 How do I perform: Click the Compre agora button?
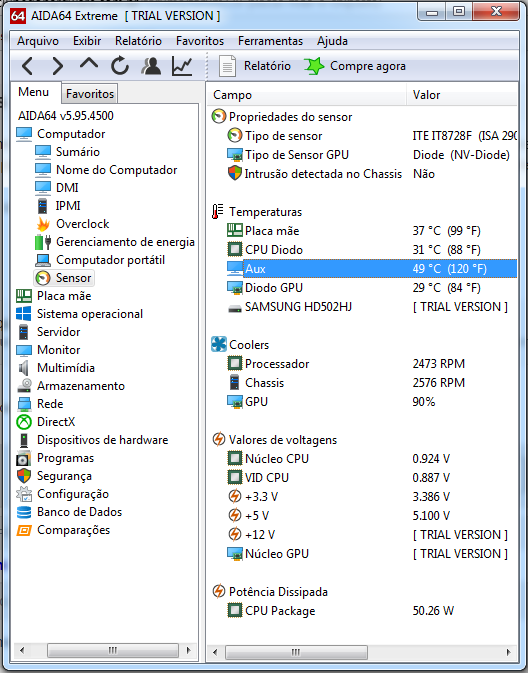355,66
